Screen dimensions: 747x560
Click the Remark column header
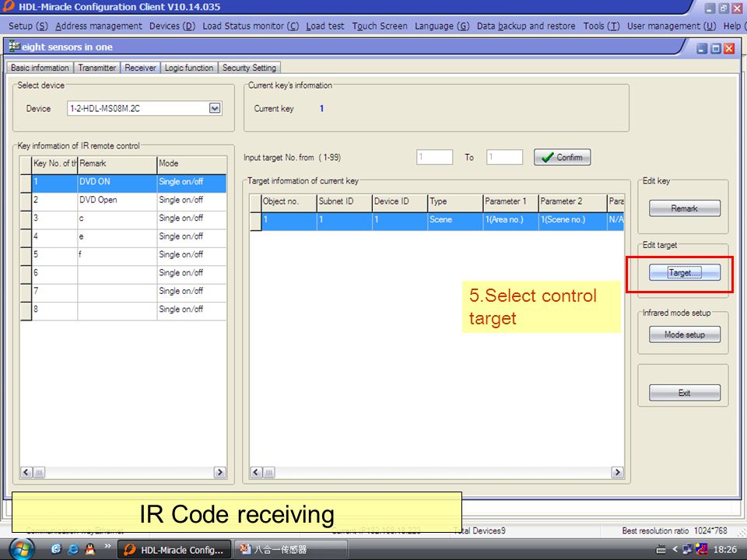pyautogui.click(x=117, y=164)
